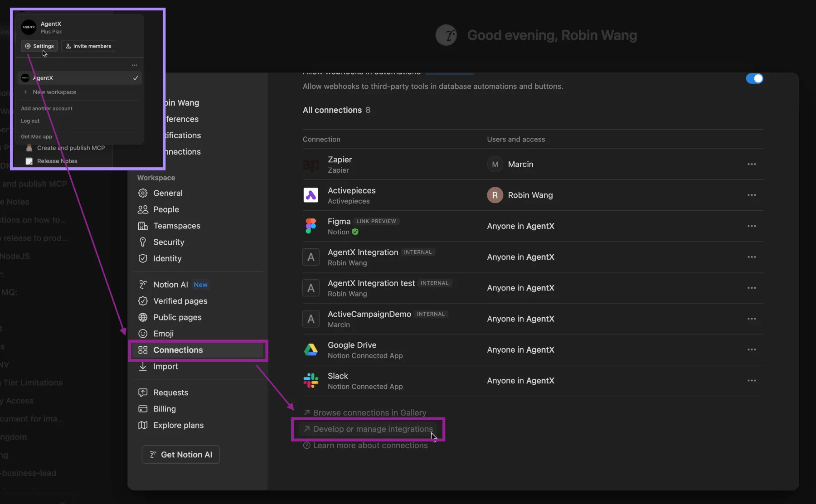Open the Activepieces connection options menu
Screen dimensions: 816x504
tap(752, 195)
